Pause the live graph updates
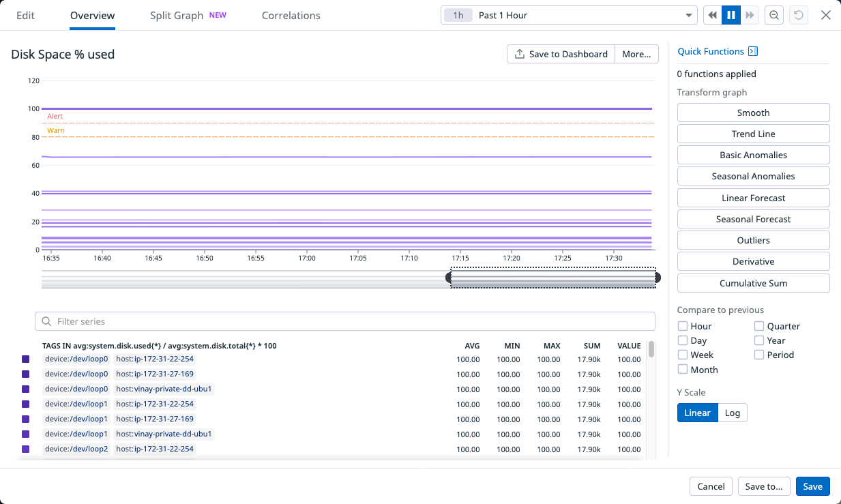Screen dimensions: 841x504 [x=731, y=16]
